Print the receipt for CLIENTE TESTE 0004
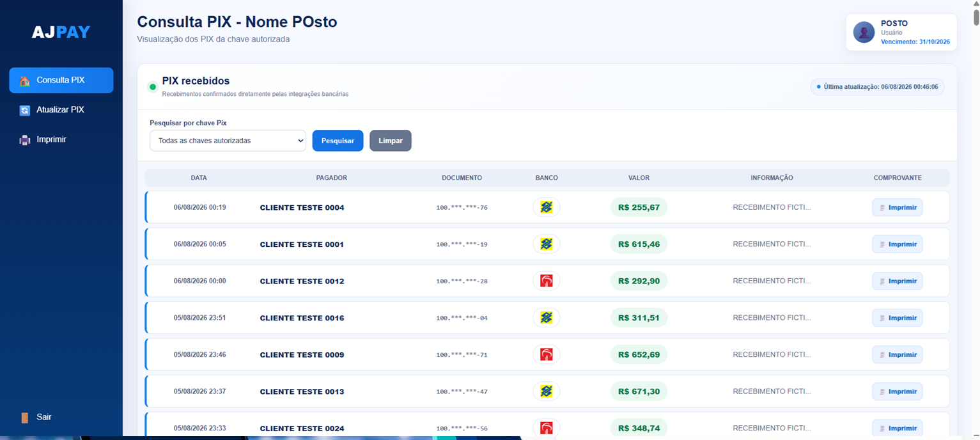The width and height of the screenshot is (980, 440). (x=898, y=207)
